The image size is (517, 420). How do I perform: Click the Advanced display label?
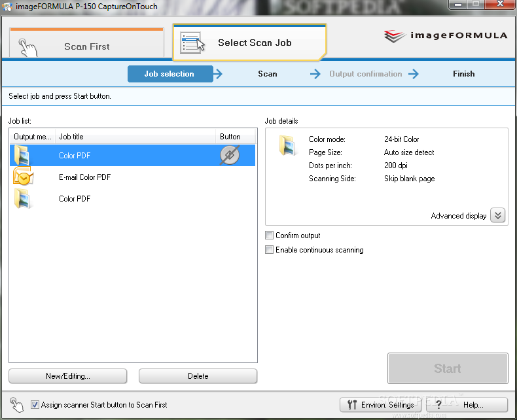coord(459,216)
